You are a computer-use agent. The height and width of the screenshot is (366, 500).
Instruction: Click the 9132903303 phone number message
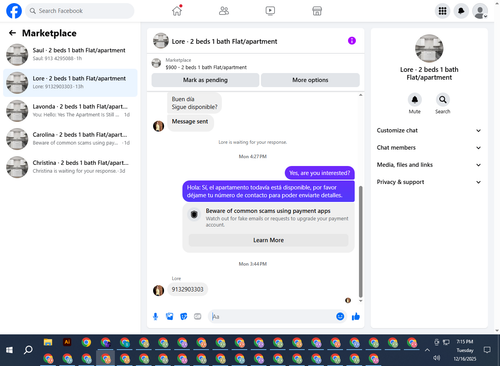(187, 289)
